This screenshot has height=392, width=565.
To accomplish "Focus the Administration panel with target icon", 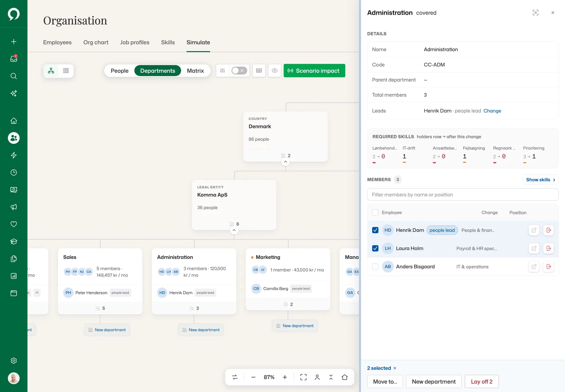I will click(x=535, y=13).
